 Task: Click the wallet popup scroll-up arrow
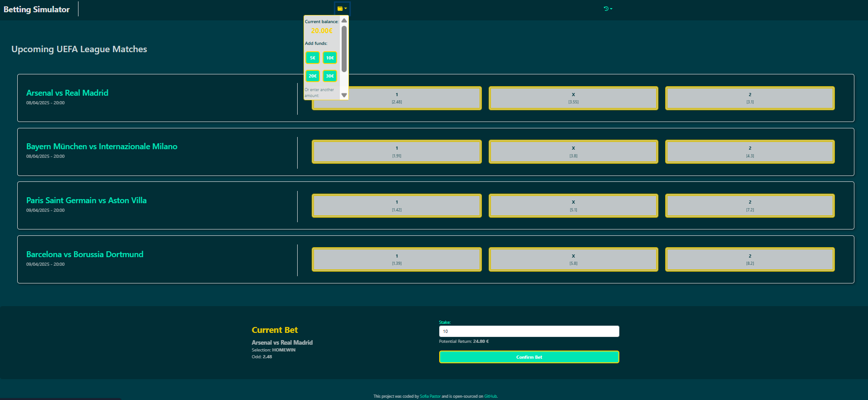pos(344,20)
